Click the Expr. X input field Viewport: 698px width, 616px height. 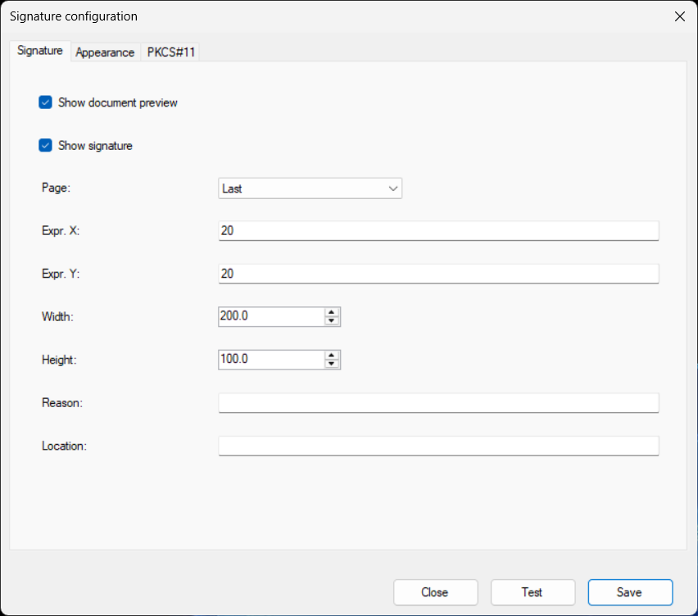coord(438,231)
